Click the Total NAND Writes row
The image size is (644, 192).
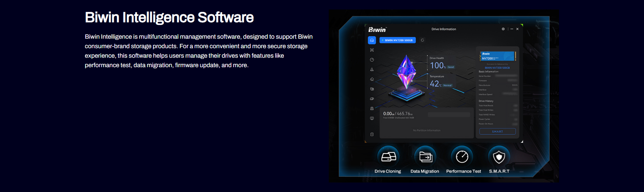pyautogui.click(x=498, y=115)
